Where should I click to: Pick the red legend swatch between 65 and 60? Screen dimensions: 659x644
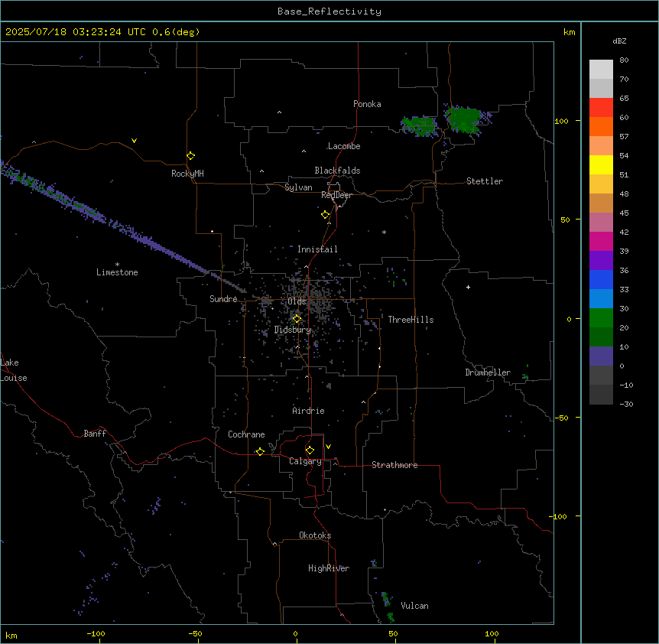[601, 108]
